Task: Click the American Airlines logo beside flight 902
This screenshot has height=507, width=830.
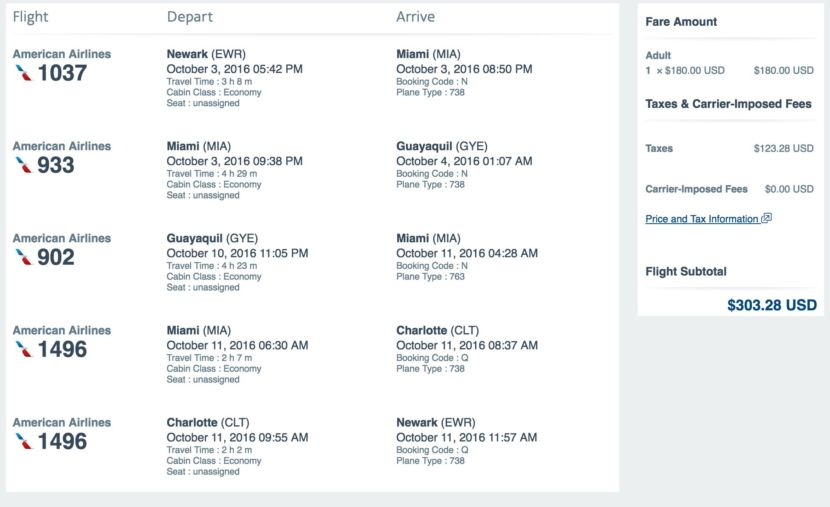Action: [x=22, y=257]
